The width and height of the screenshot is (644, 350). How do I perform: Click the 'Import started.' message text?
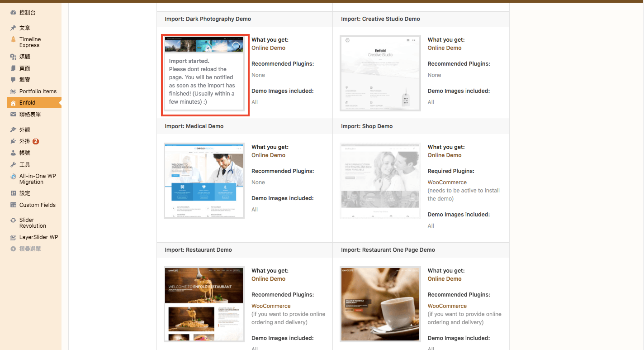click(x=189, y=61)
